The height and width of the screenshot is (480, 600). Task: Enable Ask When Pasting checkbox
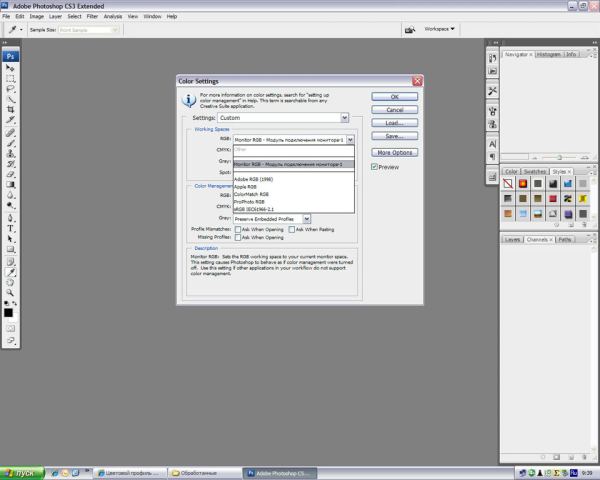[292, 229]
